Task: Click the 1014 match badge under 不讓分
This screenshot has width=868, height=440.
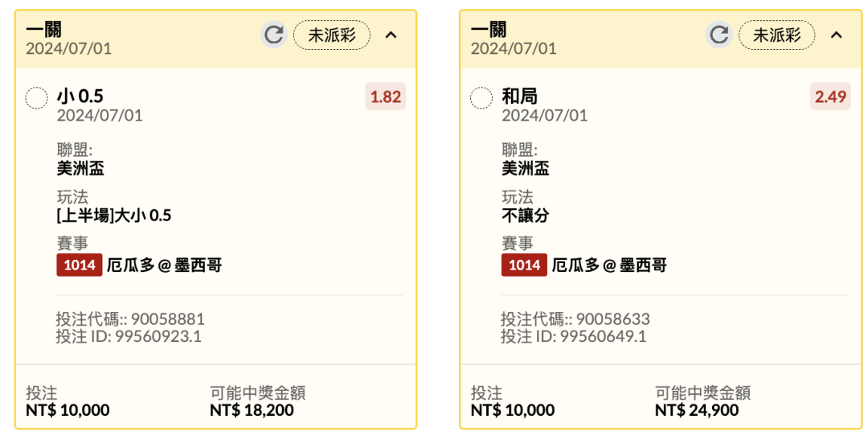Action: point(524,265)
